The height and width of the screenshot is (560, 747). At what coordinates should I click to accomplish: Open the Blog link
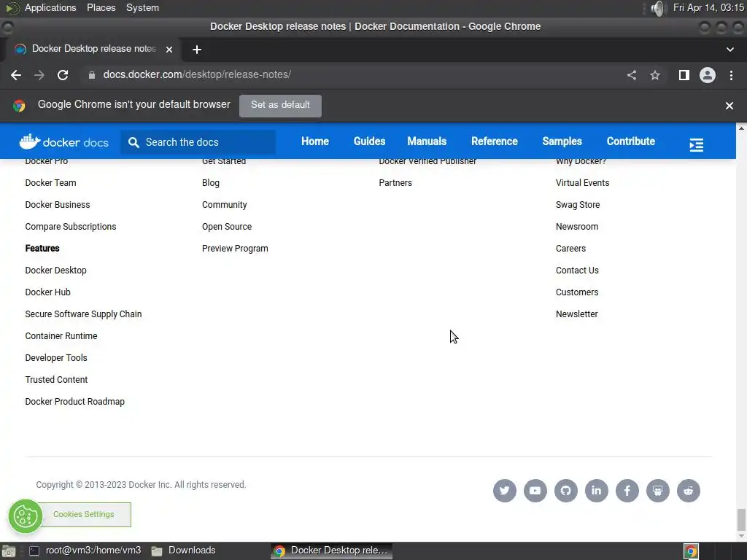[211, 183]
